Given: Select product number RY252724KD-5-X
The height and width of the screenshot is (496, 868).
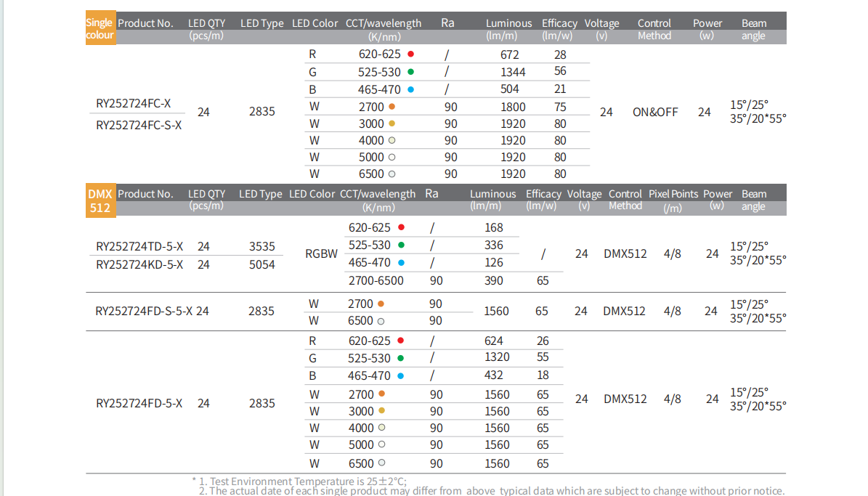Looking at the screenshot, I should pyautogui.click(x=139, y=264).
